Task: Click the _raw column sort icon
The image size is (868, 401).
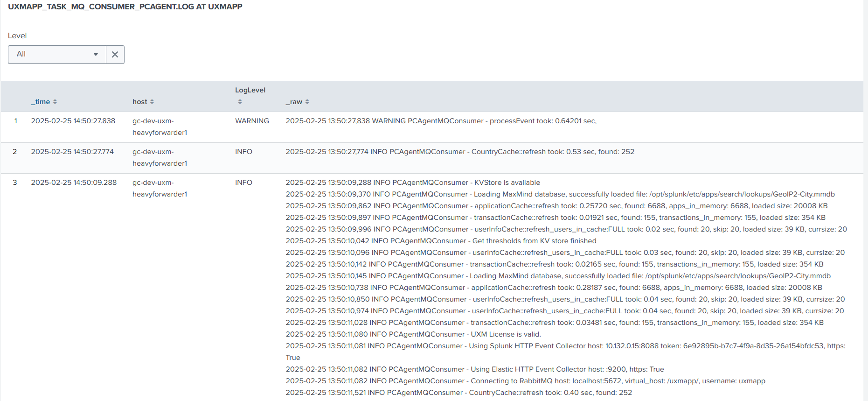Action: pyautogui.click(x=307, y=102)
